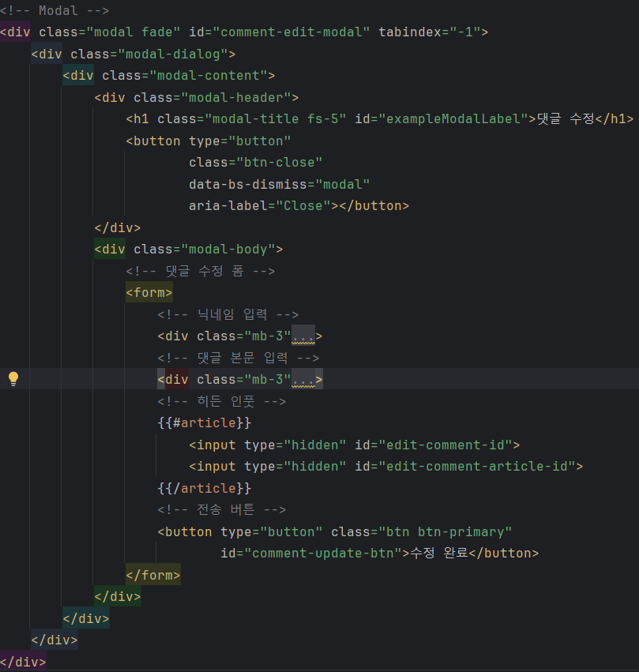639x672 pixels.
Task: Click the "<!-- 닉네임 입력 -->" comment
Action: pyautogui.click(x=228, y=314)
